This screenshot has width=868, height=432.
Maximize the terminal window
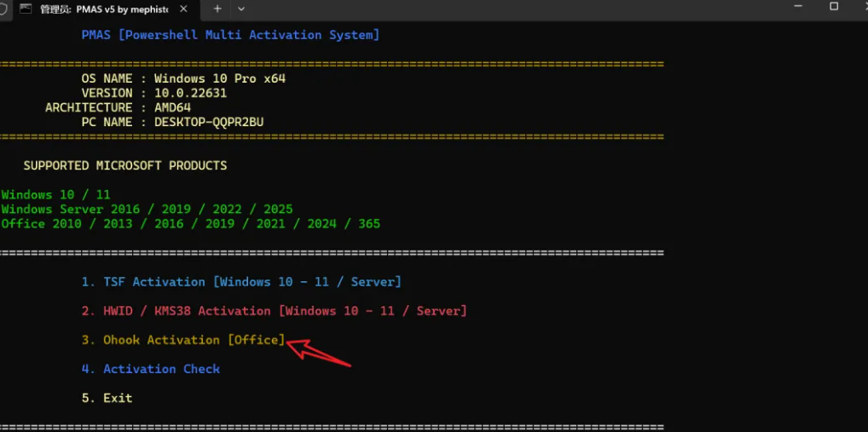point(834,6)
